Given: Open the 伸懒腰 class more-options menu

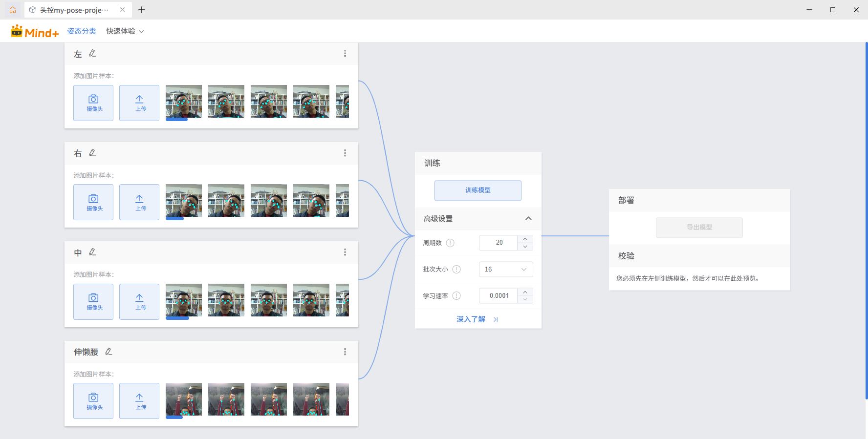Looking at the screenshot, I should (345, 352).
